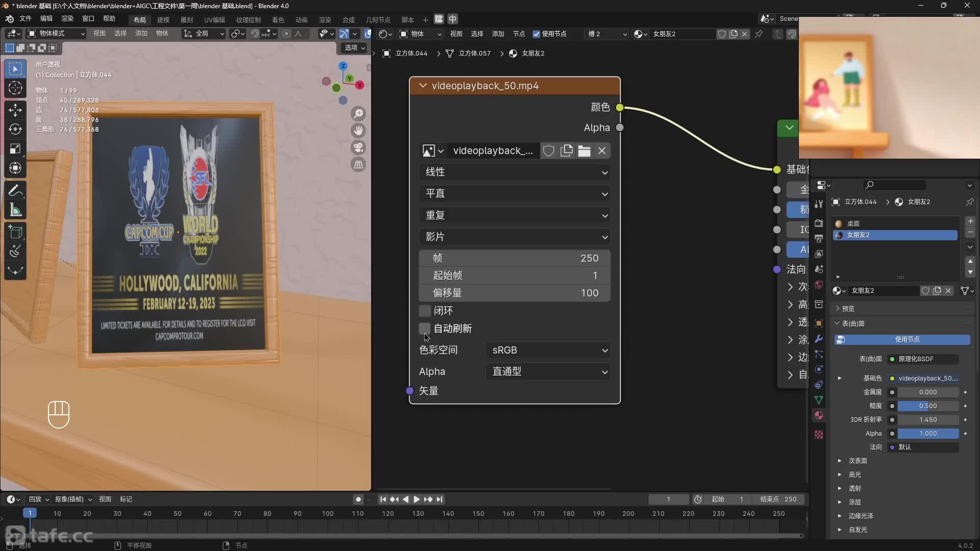Toggle auto keying record button in timeline
980x551 pixels.
pos(358,499)
